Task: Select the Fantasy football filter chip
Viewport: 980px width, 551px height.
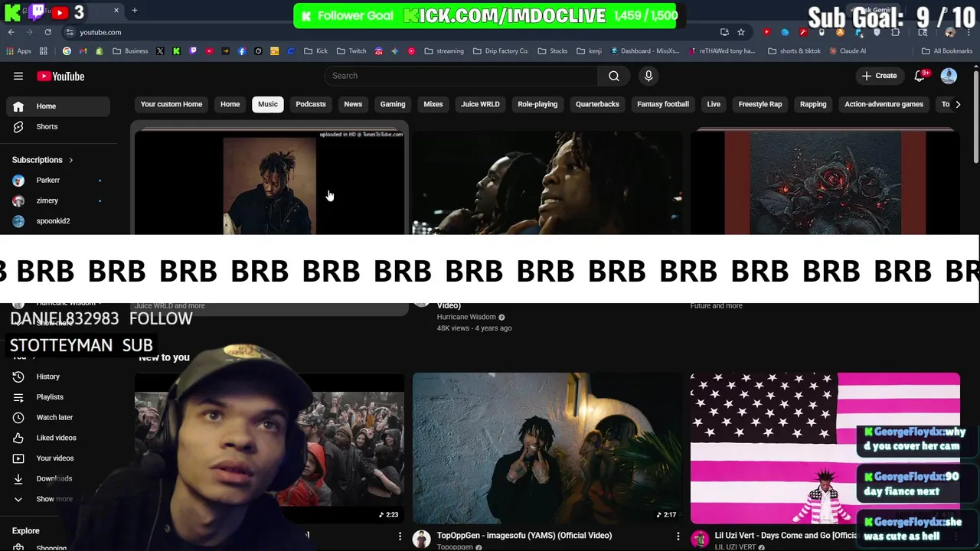Action: pos(663,104)
